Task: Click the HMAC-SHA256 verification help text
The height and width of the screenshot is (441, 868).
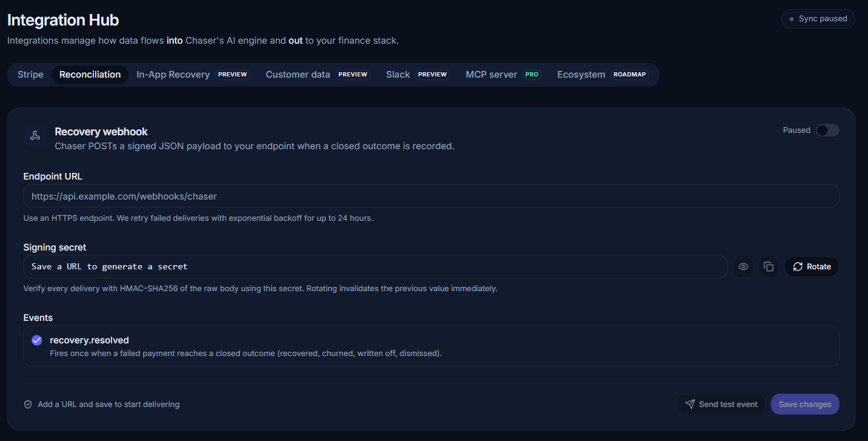Action: (261, 289)
